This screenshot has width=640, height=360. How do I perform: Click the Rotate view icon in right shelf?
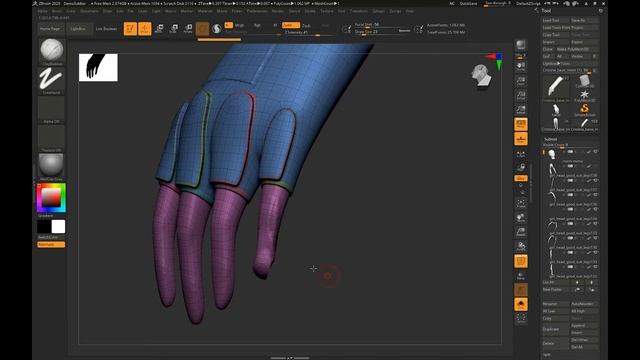pyautogui.click(x=521, y=246)
